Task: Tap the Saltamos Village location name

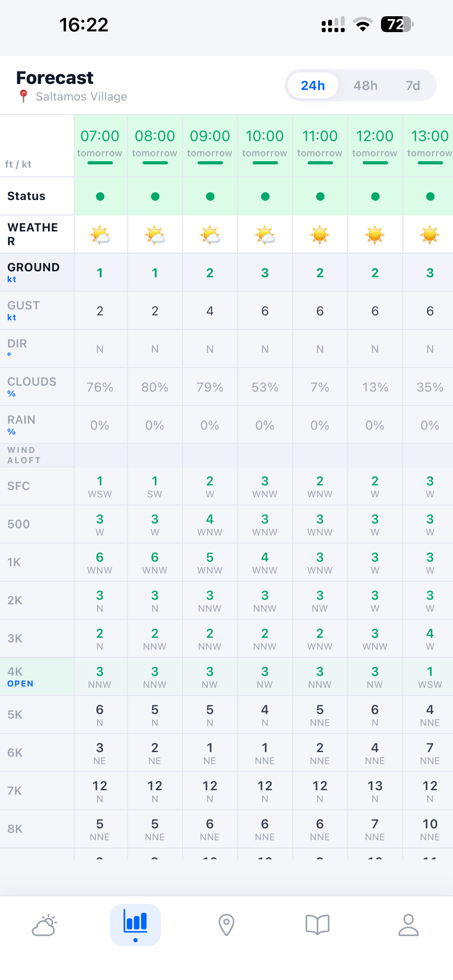Action: [81, 97]
